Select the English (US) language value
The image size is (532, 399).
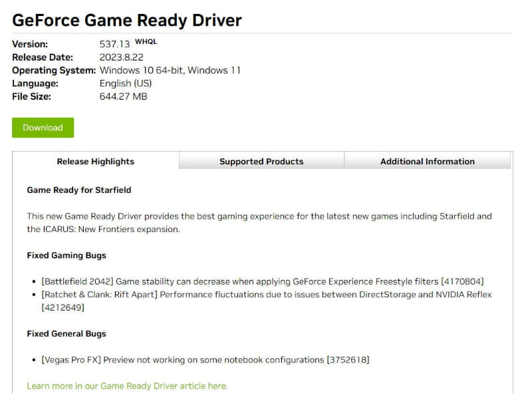coord(126,83)
